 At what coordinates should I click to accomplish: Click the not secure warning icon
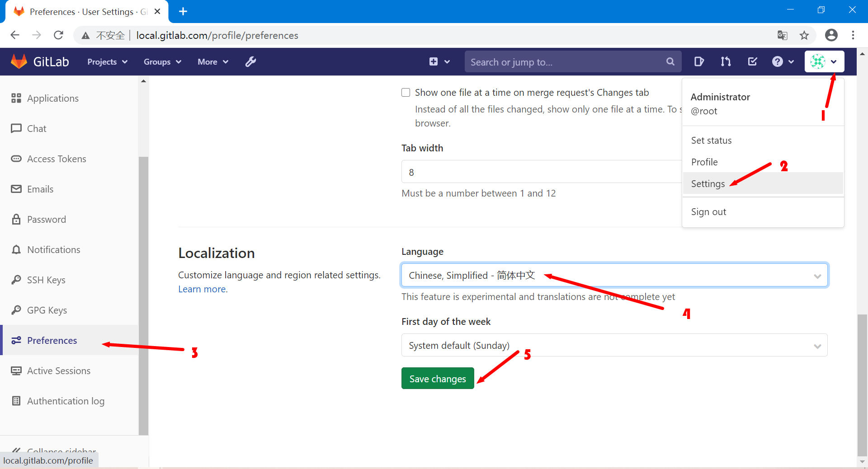[85, 35]
